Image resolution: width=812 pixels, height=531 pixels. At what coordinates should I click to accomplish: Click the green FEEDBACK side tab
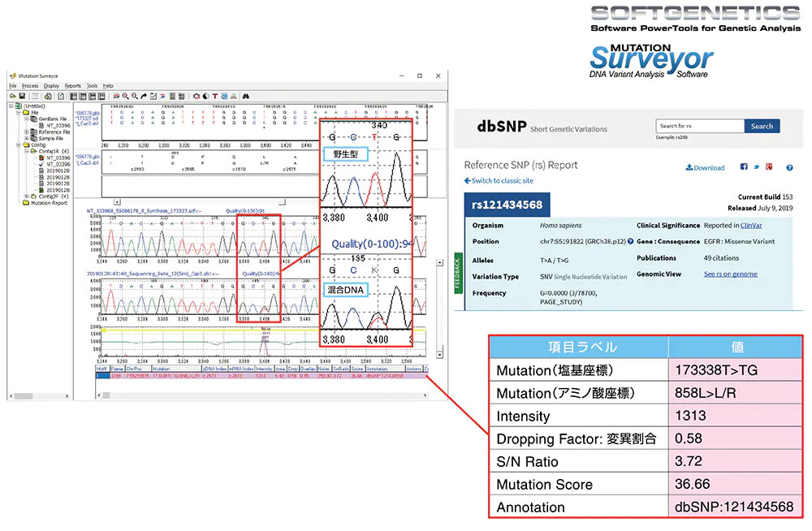[458, 273]
